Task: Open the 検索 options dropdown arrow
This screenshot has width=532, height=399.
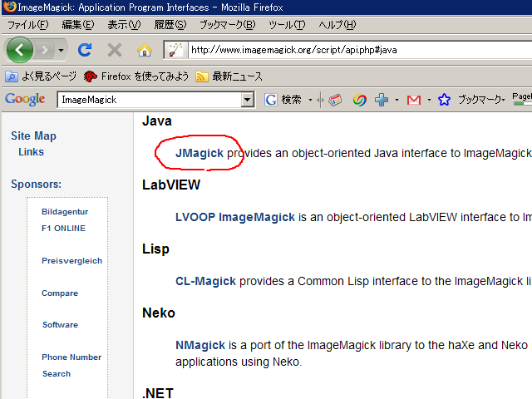Action: tap(310, 100)
